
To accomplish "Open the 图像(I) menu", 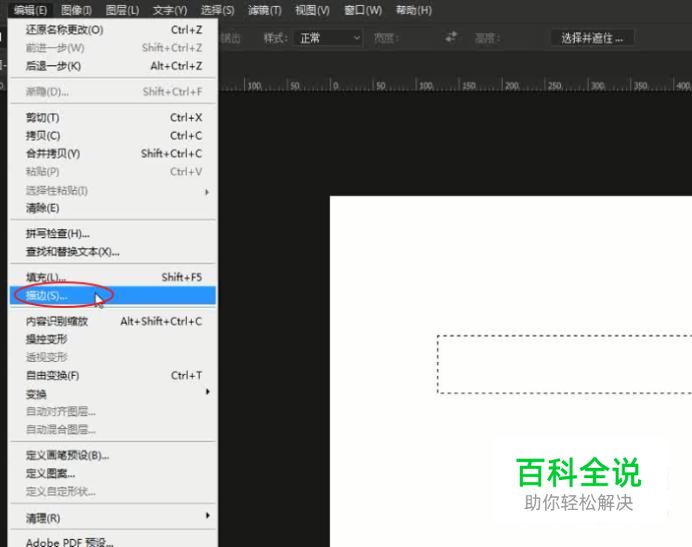I will [76, 10].
